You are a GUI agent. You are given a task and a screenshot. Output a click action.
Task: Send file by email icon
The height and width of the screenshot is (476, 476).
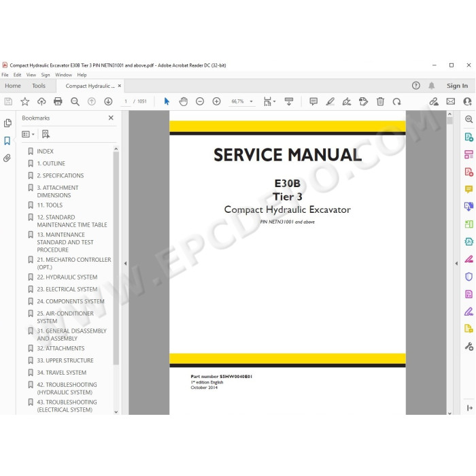click(450, 101)
